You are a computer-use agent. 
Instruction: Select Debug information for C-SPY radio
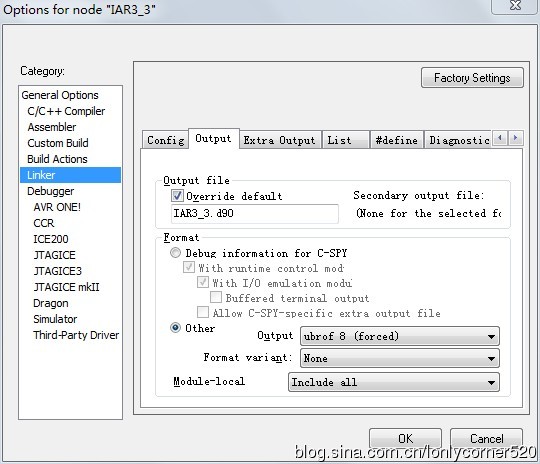pos(175,253)
